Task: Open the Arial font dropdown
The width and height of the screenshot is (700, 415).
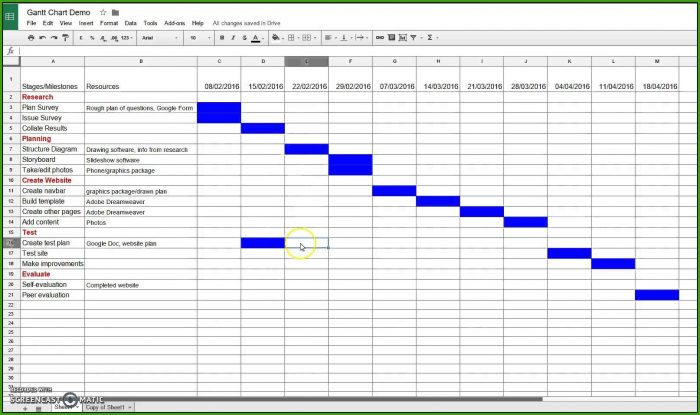Action: [160, 38]
